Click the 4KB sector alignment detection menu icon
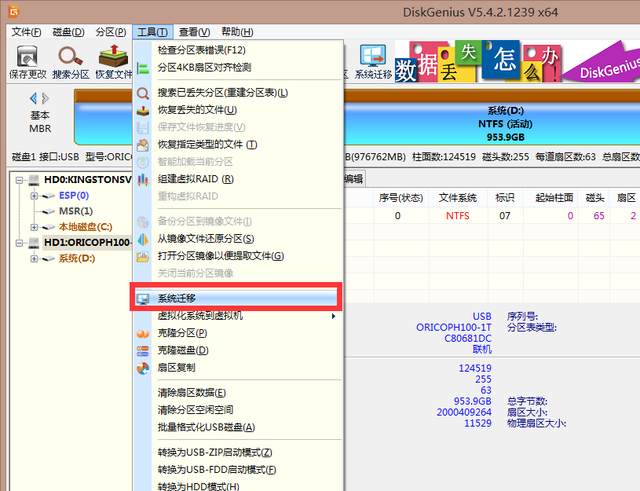This screenshot has width=640, height=491. coord(143,68)
